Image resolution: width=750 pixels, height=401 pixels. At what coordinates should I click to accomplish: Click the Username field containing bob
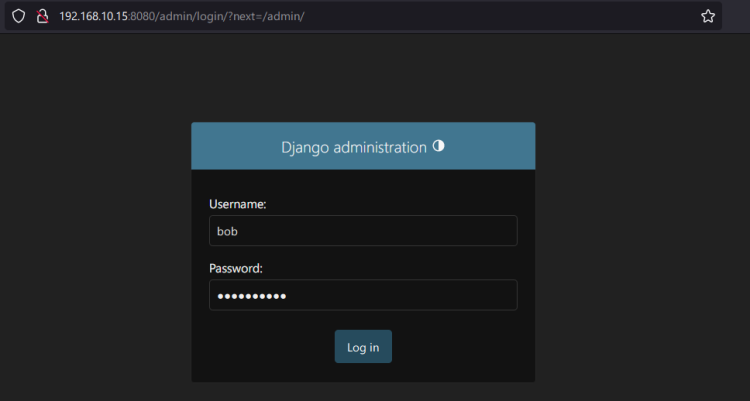pos(363,231)
